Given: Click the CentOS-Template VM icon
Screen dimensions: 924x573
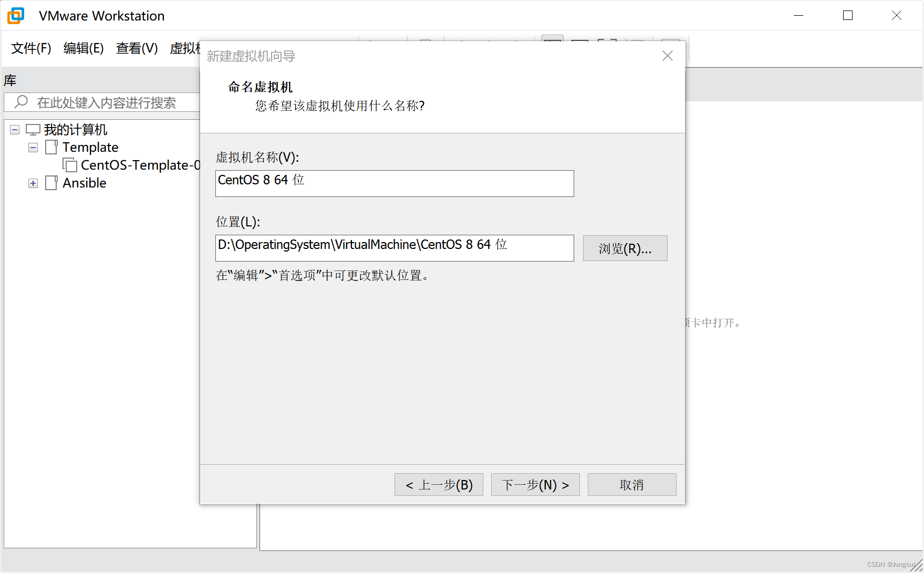Looking at the screenshot, I should tap(70, 165).
